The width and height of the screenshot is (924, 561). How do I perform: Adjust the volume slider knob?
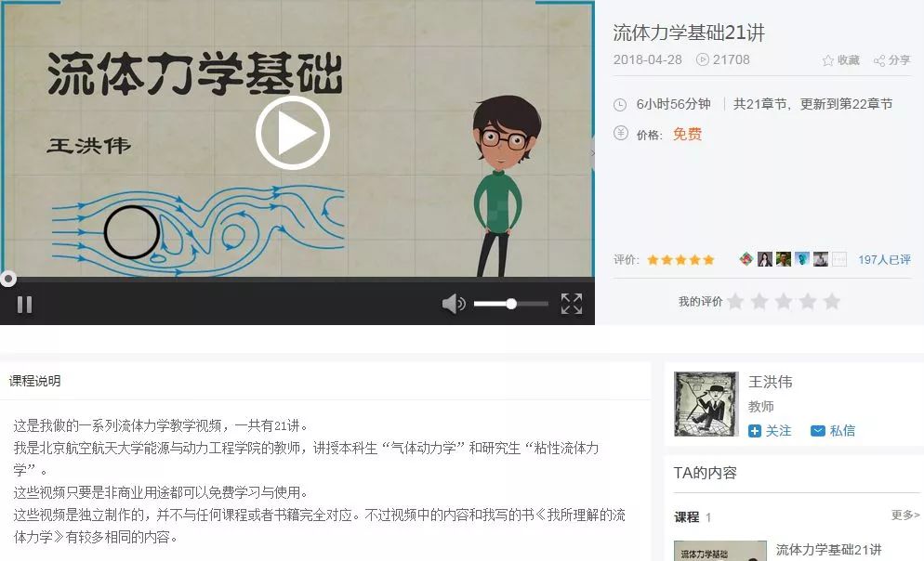point(511,304)
